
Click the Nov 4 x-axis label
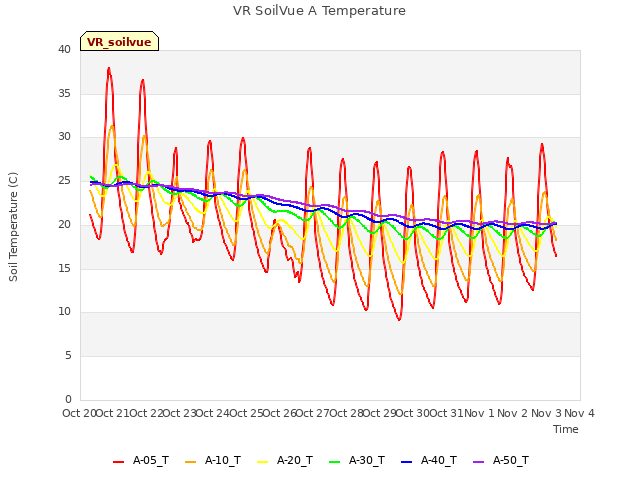pos(579,413)
